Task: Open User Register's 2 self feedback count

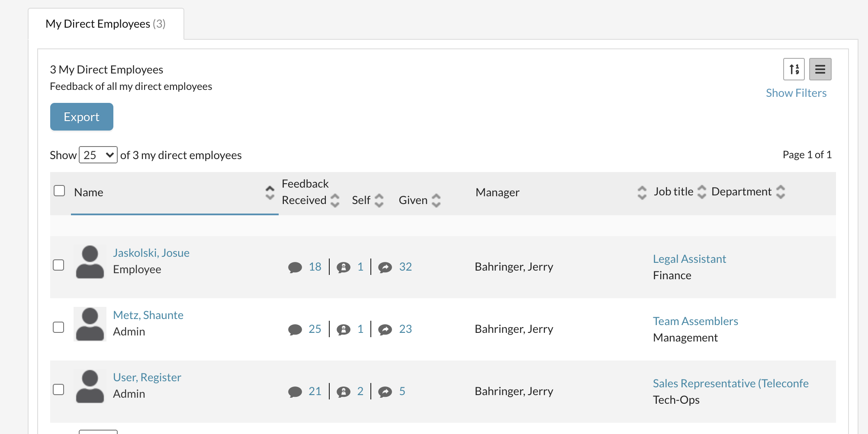Action: 360,391
